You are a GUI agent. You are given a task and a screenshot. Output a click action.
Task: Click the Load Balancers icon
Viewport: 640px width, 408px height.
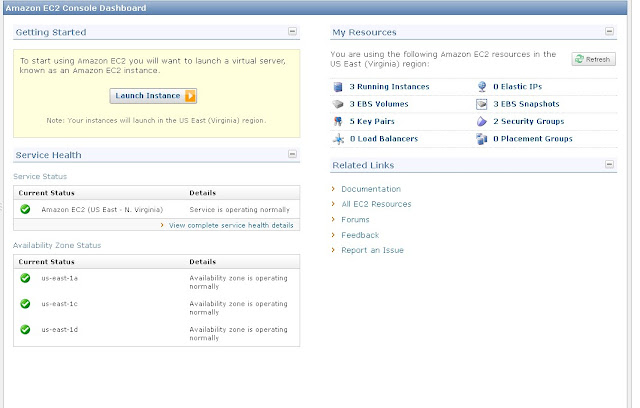338,139
